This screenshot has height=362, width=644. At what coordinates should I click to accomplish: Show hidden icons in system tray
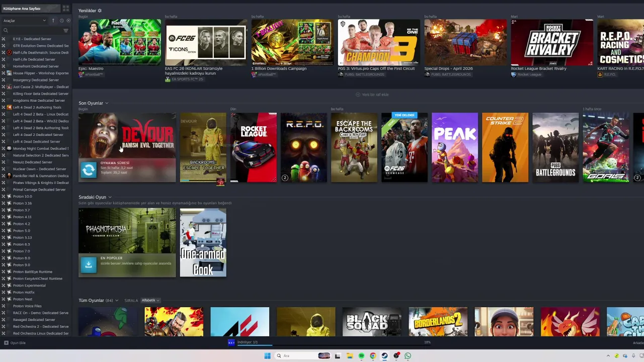[608, 356]
